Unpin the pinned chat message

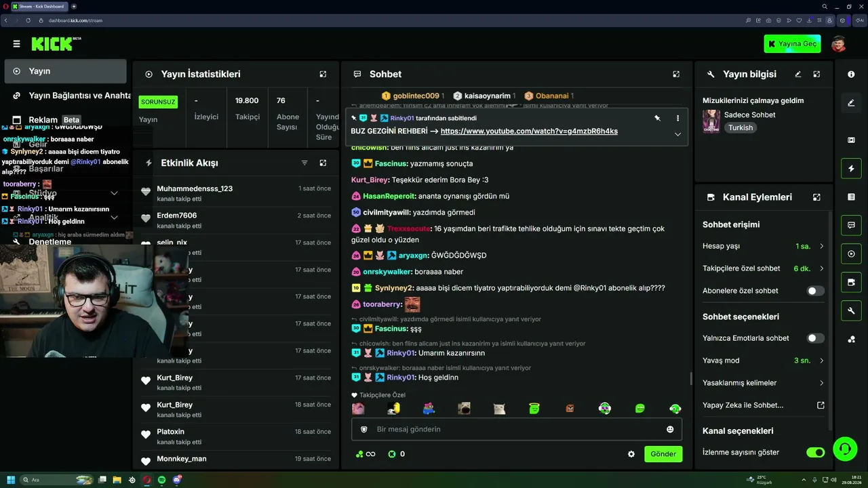pyautogui.click(x=657, y=118)
